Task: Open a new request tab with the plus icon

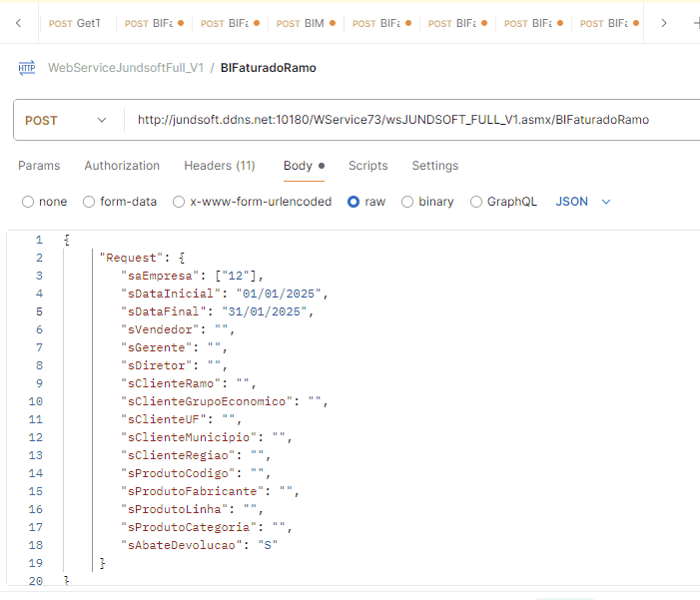Action: pyautogui.click(x=696, y=22)
